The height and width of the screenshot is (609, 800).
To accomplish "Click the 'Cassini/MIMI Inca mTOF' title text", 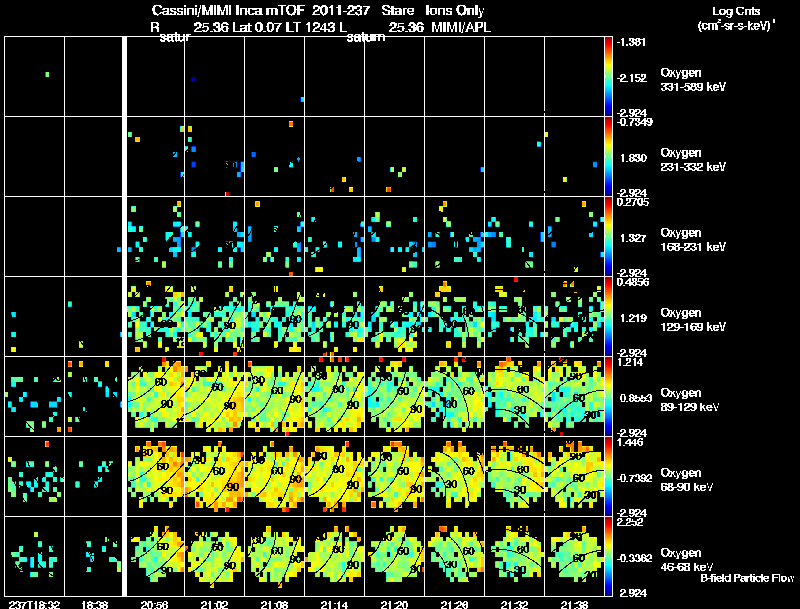I will (x=228, y=10).
